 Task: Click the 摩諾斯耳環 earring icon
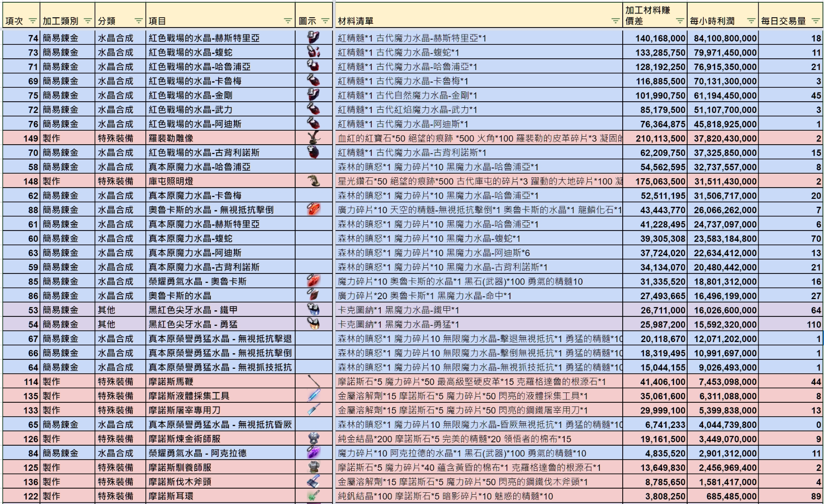click(313, 496)
